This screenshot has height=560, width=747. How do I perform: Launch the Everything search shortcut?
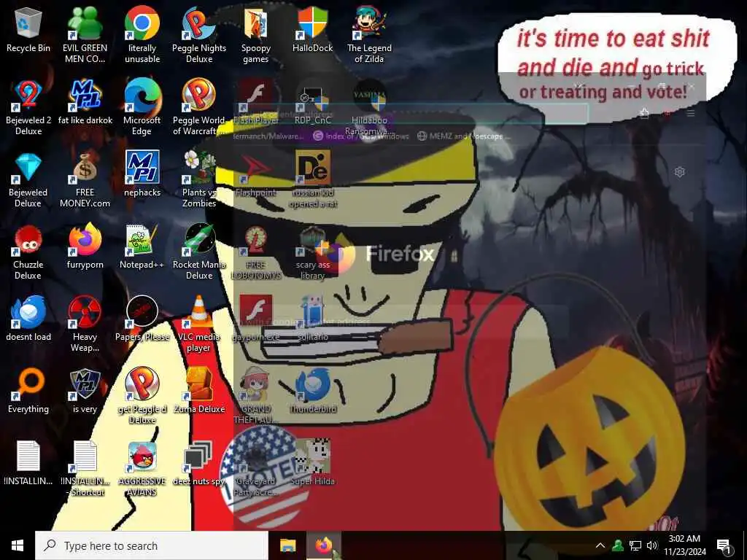click(x=28, y=391)
